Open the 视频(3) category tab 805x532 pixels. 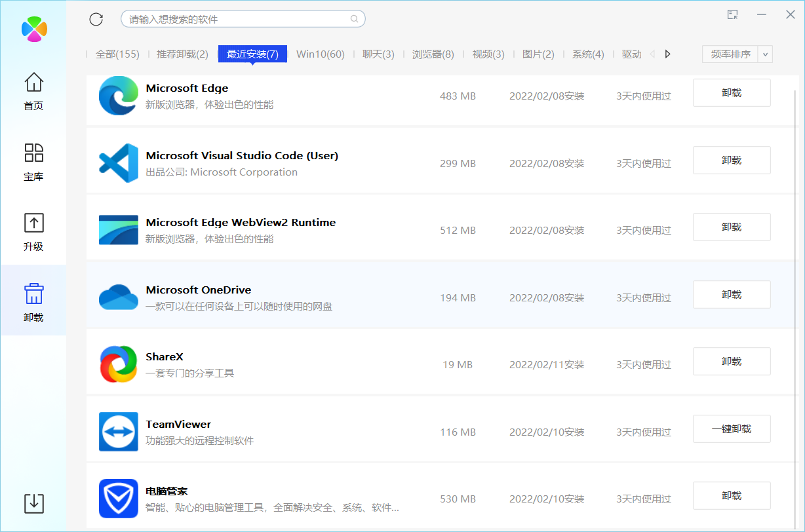[x=488, y=54]
